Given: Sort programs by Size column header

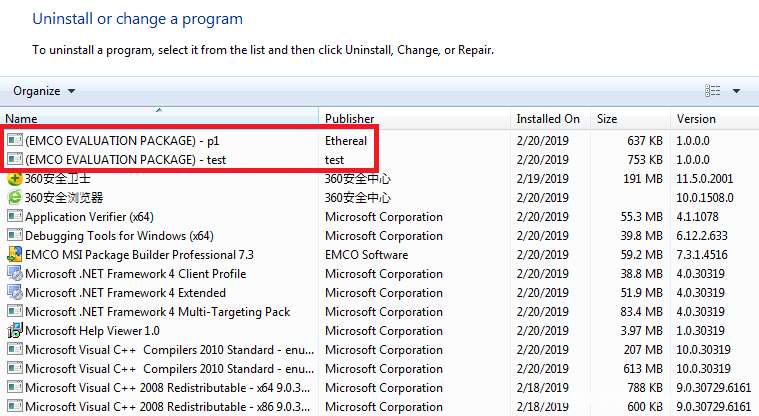Looking at the screenshot, I should click(630, 119).
